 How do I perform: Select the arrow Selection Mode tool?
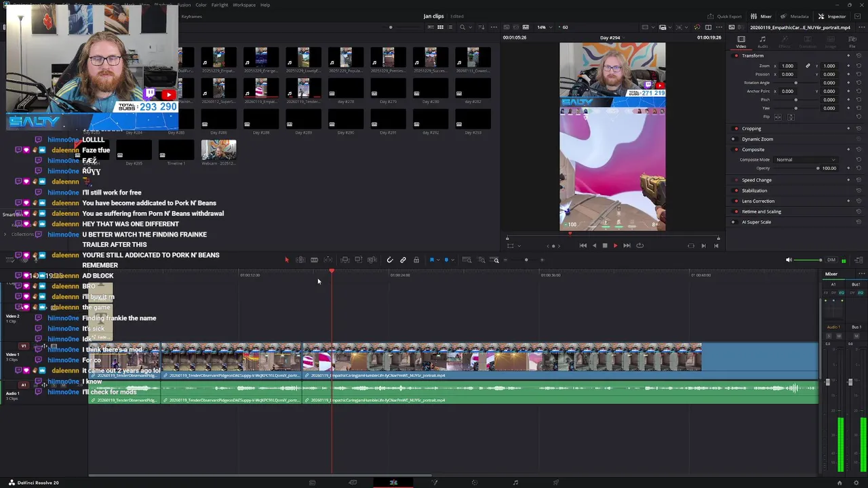286,260
